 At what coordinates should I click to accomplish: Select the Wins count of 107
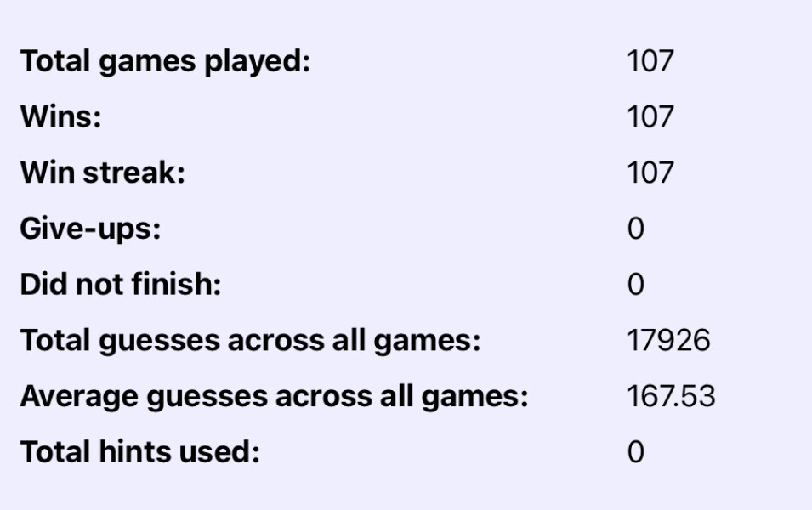(x=650, y=117)
